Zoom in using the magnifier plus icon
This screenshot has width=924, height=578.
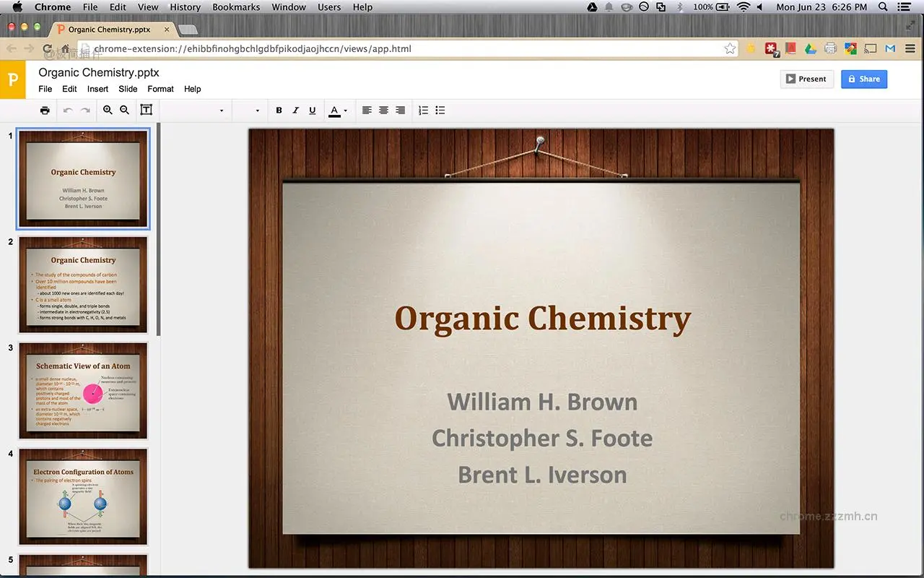pos(108,110)
